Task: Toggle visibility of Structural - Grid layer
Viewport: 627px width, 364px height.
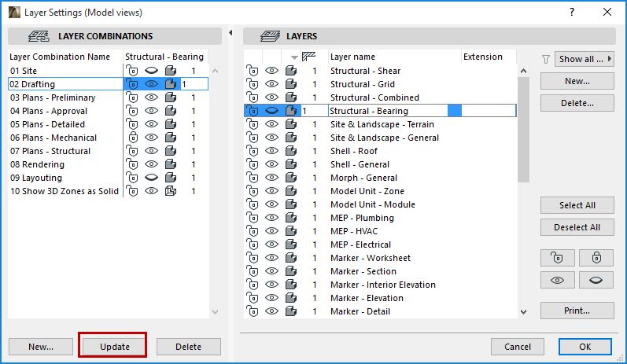Action: pyautogui.click(x=272, y=84)
